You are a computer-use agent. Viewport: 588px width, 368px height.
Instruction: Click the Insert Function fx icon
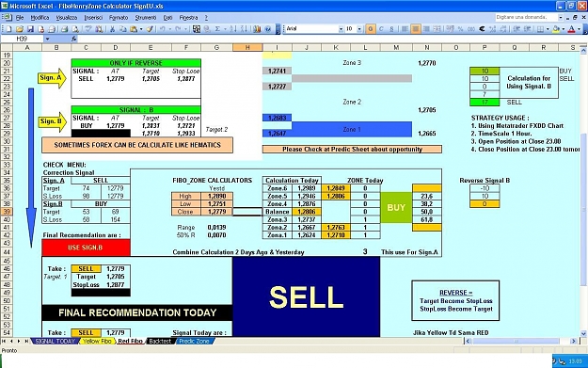click(74, 39)
